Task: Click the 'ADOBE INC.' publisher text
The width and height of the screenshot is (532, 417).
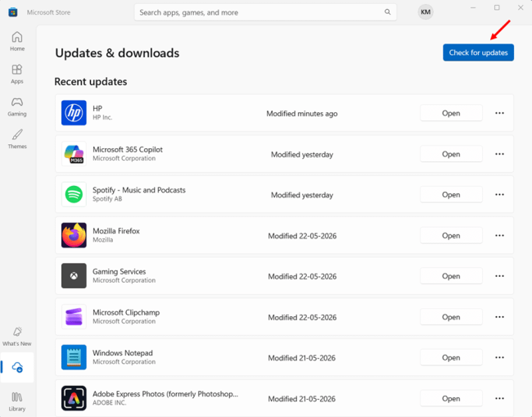Action: (109, 403)
